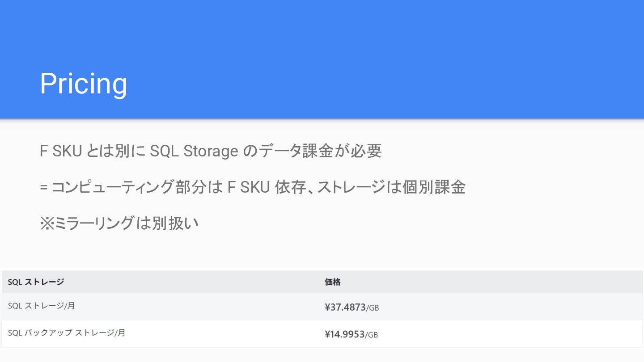Click the /GB unit after ¥37.4873

(x=373, y=307)
